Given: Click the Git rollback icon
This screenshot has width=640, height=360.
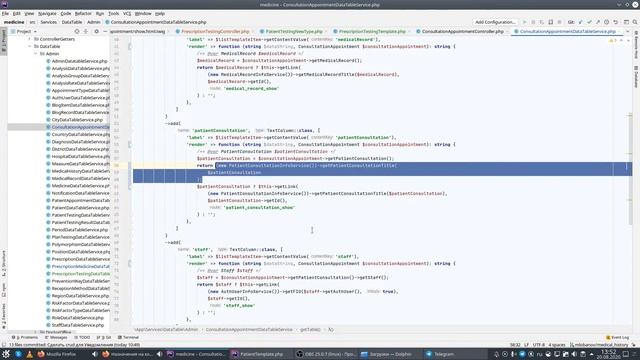Looking at the screenshot, I should [616, 22].
